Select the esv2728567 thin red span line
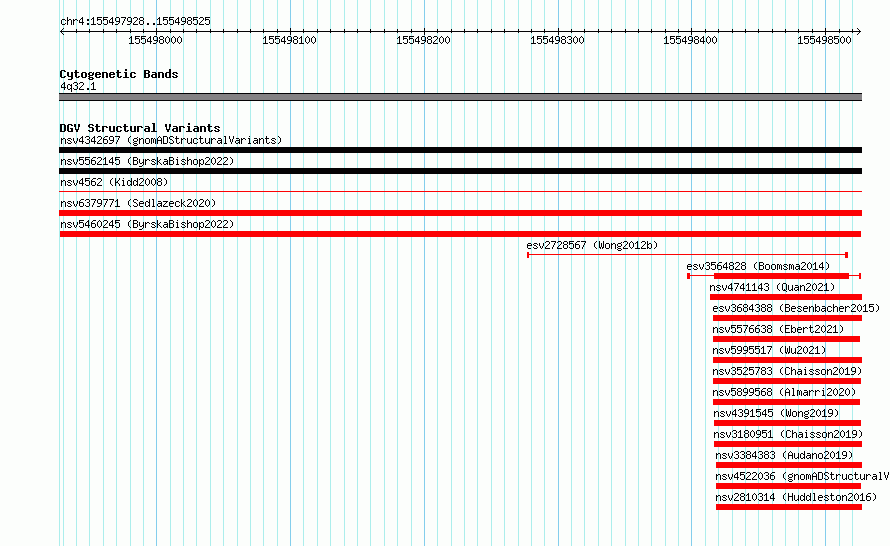The image size is (890, 546). click(687, 255)
